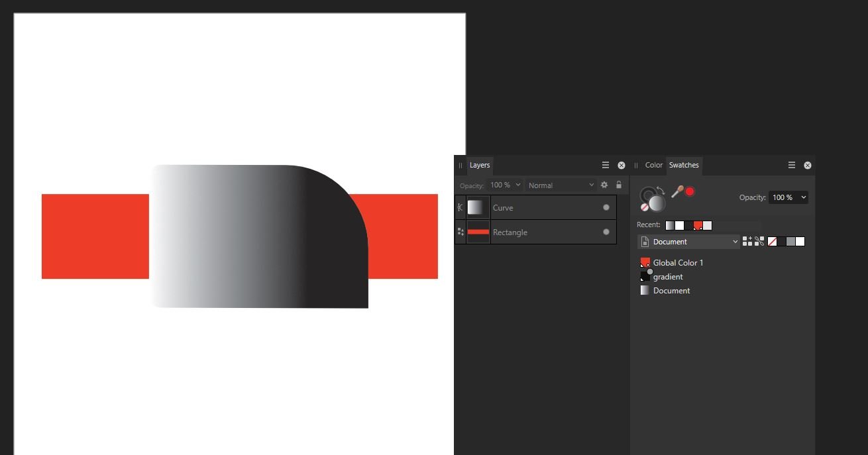Switch to the Color tab
Viewport: 868px width, 455px height.
point(653,165)
